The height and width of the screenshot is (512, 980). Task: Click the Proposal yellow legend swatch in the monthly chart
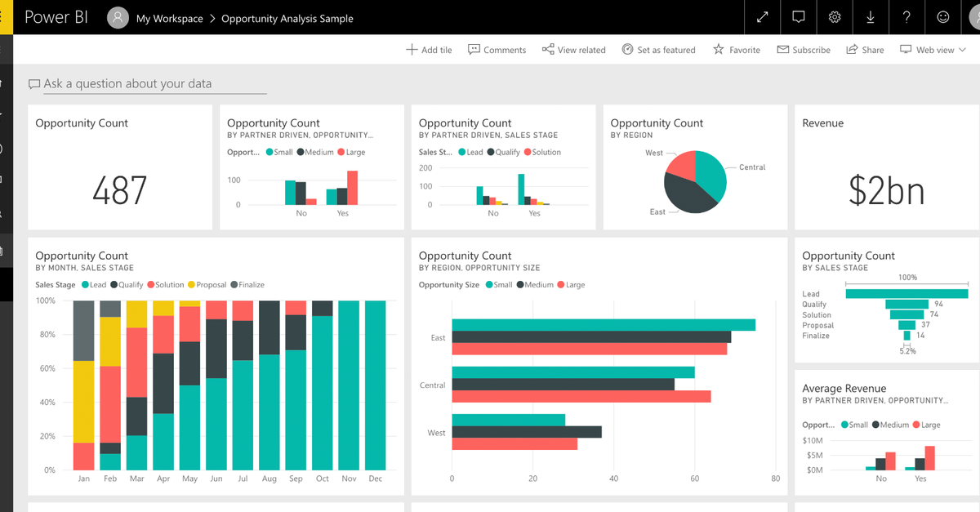pos(192,285)
